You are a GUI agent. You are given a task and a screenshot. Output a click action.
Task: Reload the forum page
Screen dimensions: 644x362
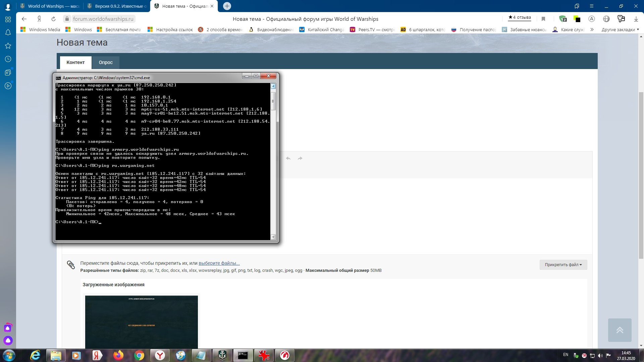pyautogui.click(x=53, y=19)
